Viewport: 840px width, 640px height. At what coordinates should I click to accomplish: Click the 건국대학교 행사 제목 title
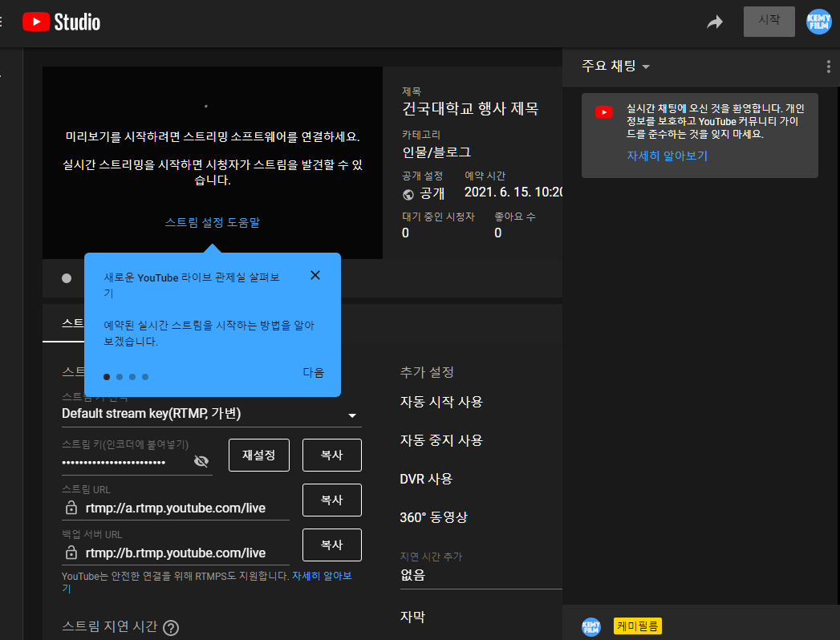(470, 109)
